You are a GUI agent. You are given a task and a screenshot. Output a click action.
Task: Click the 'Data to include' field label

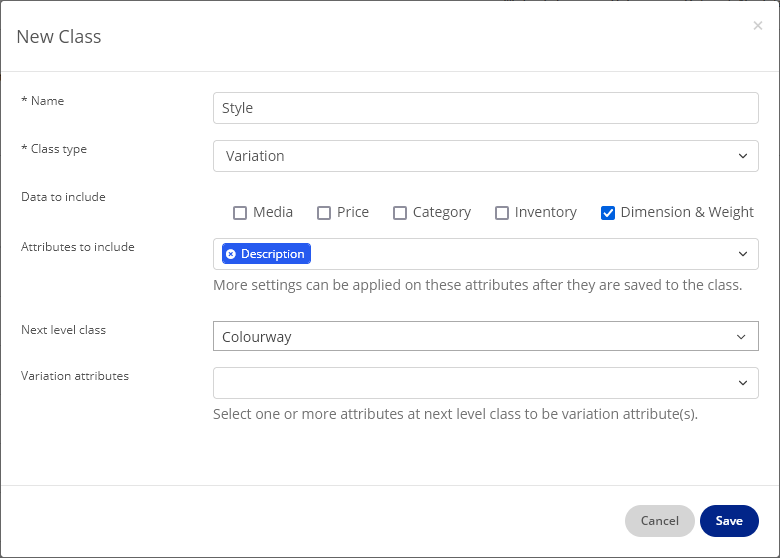point(63,197)
